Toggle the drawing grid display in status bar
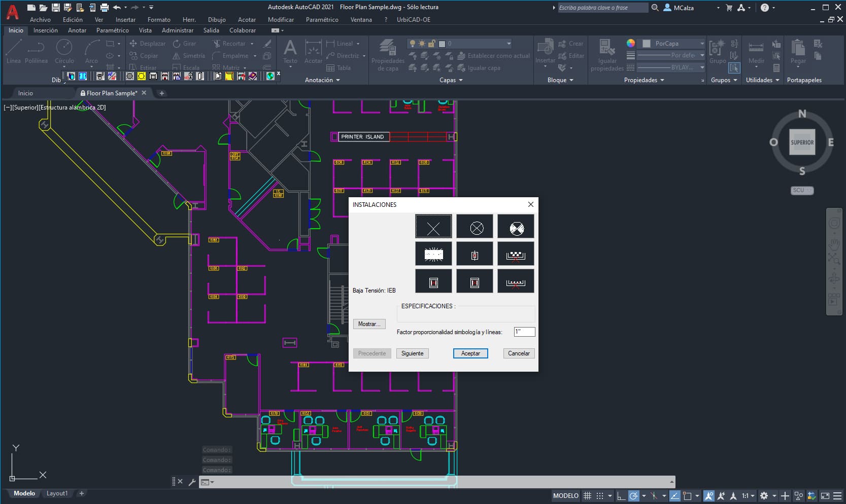The width and height of the screenshot is (846, 504). pos(587,495)
